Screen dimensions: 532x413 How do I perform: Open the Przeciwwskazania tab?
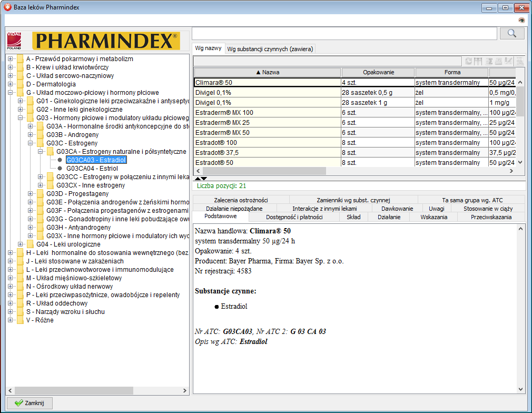[491, 217]
